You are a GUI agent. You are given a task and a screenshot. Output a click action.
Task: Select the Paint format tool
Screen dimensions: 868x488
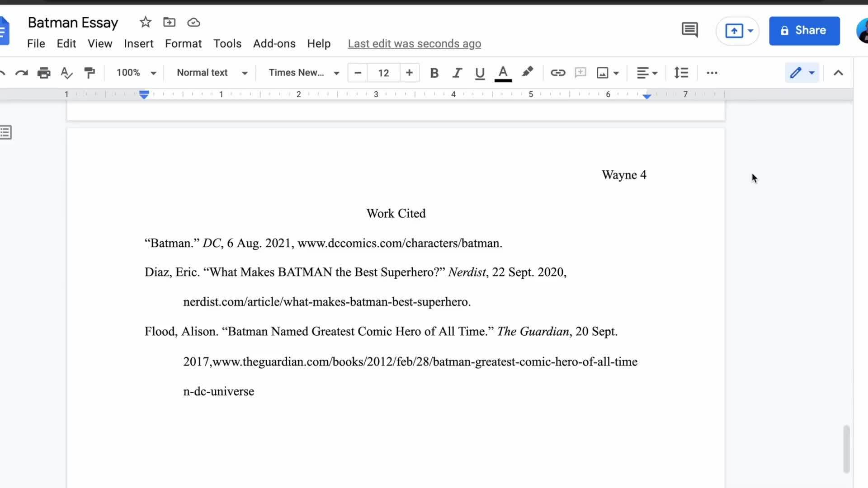click(90, 73)
